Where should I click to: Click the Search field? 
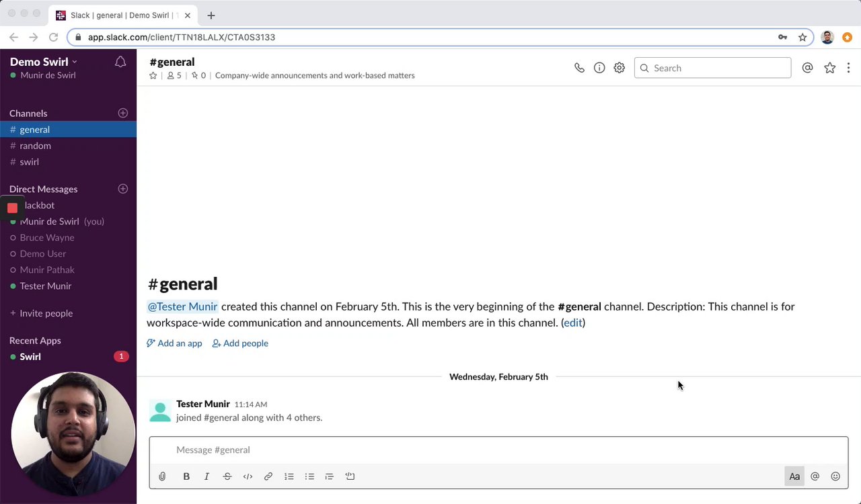point(712,68)
